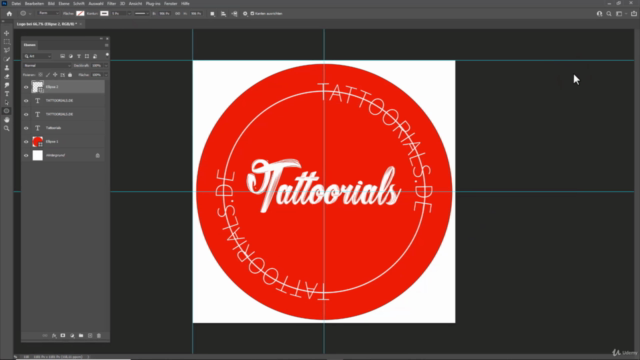This screenshot has width=640, height=360.
Task: Create new adjustment layer icon
Action: click(x=72, y=336)
